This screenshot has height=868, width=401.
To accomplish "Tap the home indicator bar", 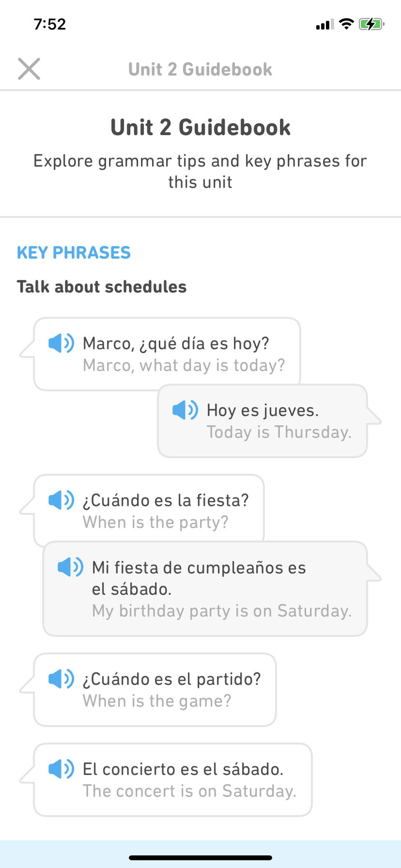I will tap(200, 858).
